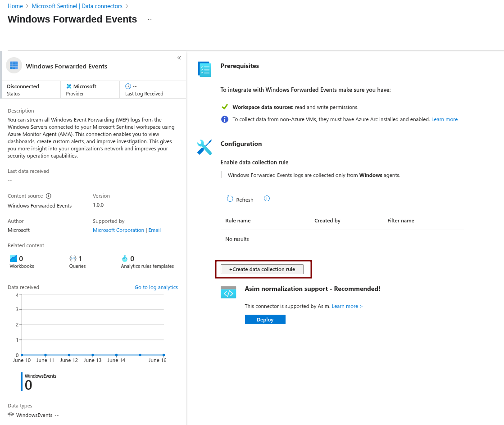The width and height of the screenshot is (504, 425).
Task: Click the Asim normalization code icon
Action: point(228,292)
